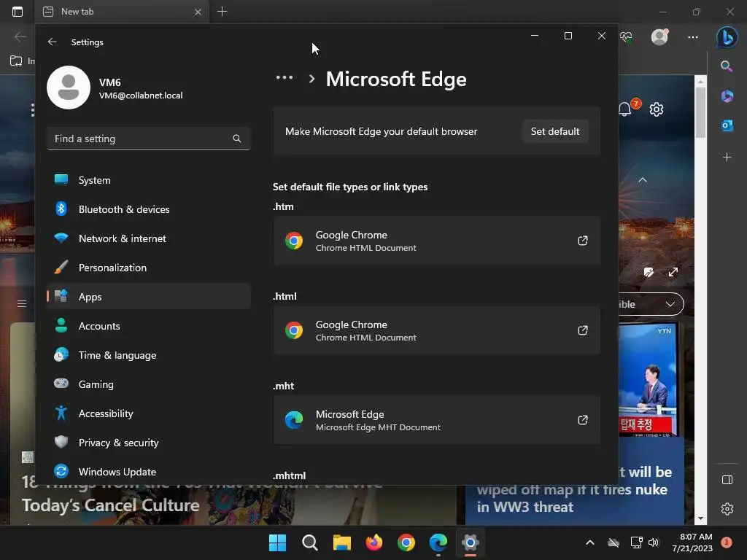Add a new tab in Edge
This screenshot has width=747, height=560.
click(x=222, y=12)
